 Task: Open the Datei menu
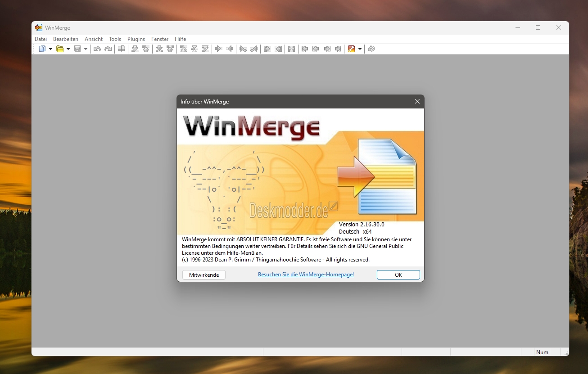point(41,39)
